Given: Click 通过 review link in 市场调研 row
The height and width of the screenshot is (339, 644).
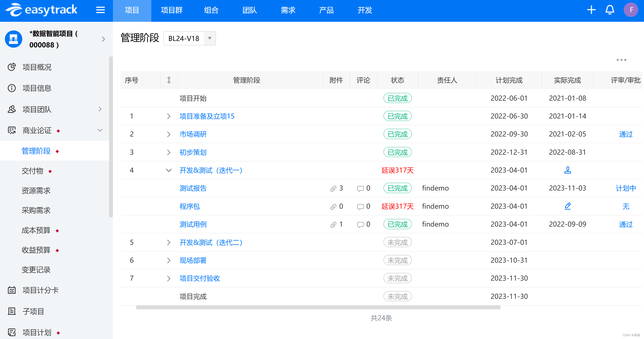Looking at the screenshot, I should (x=626, y=134).
